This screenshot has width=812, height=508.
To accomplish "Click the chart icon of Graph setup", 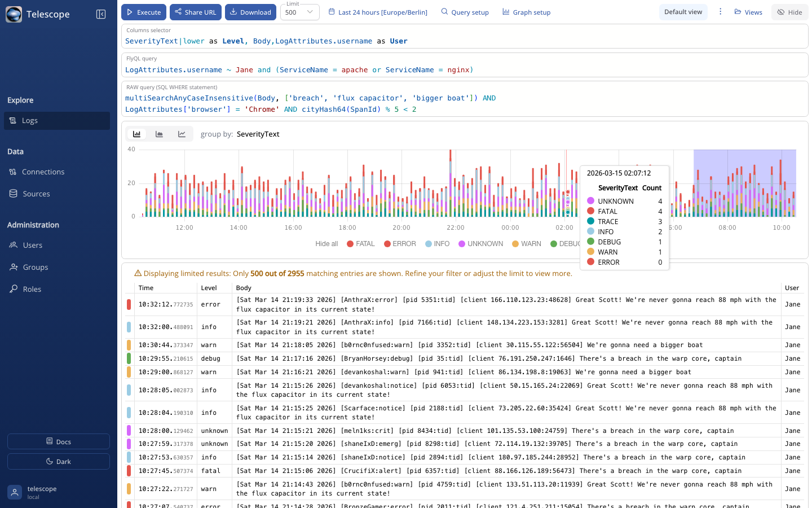I will tap(506, 12).
